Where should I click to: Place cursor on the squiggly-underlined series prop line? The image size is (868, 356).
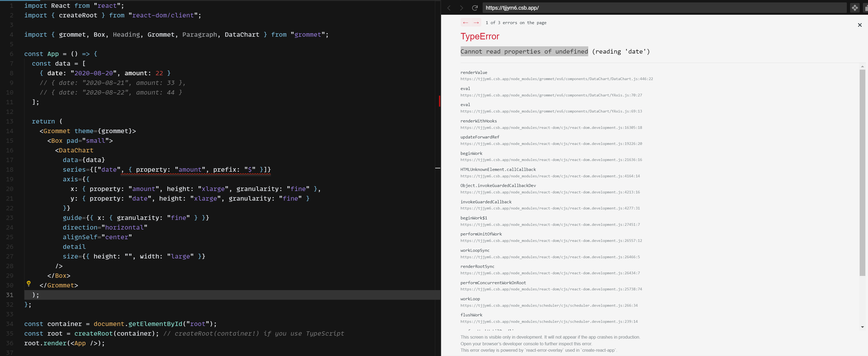[x=195, y=170]
